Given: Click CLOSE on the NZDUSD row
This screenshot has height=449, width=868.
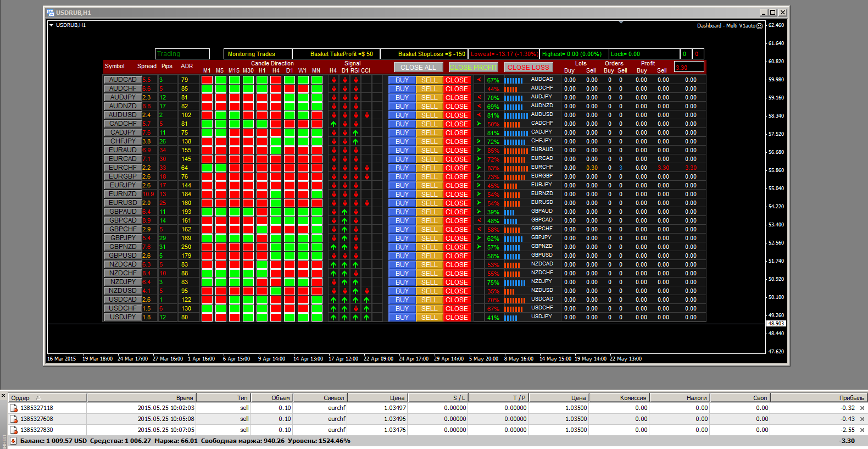Looking at the screenshot, I should 457,291.
